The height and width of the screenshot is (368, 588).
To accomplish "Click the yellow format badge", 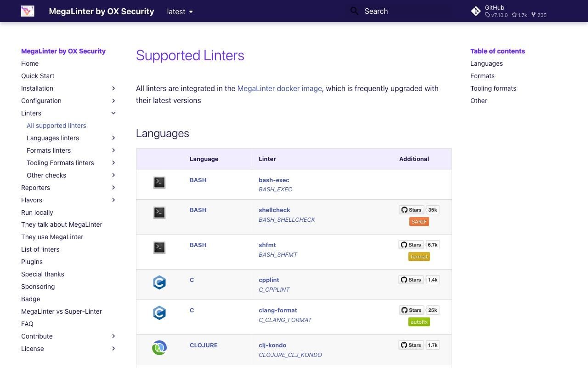I will 419,257.
